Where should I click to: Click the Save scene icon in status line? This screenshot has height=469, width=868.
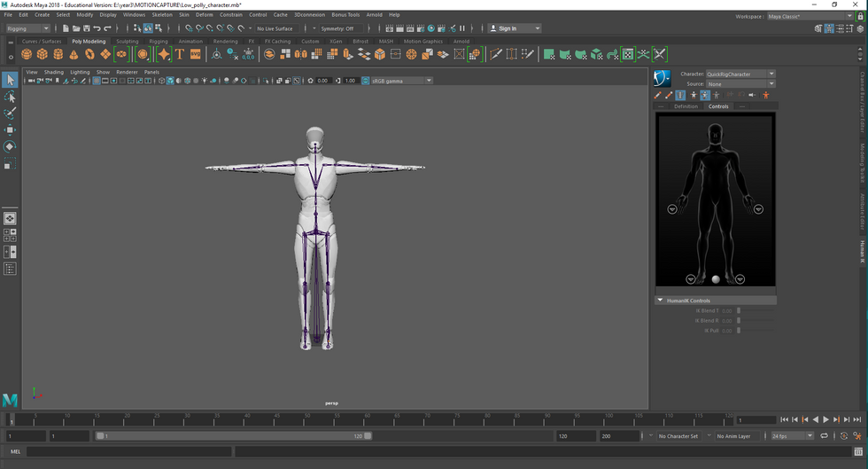pos(86,28)
